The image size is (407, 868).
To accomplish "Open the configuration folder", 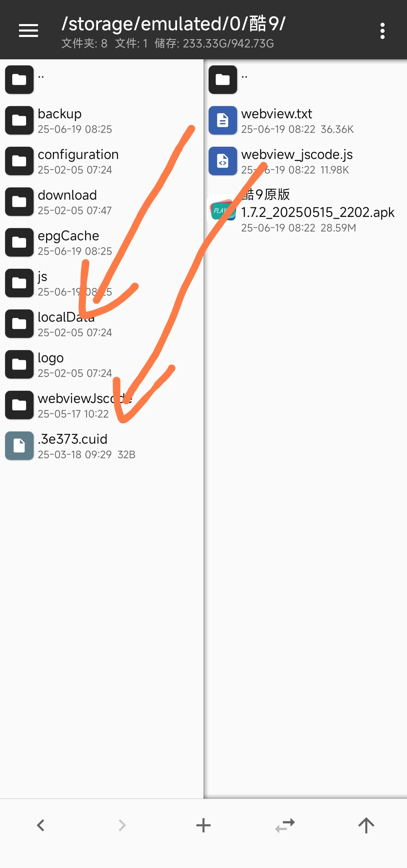I will 102,161.
